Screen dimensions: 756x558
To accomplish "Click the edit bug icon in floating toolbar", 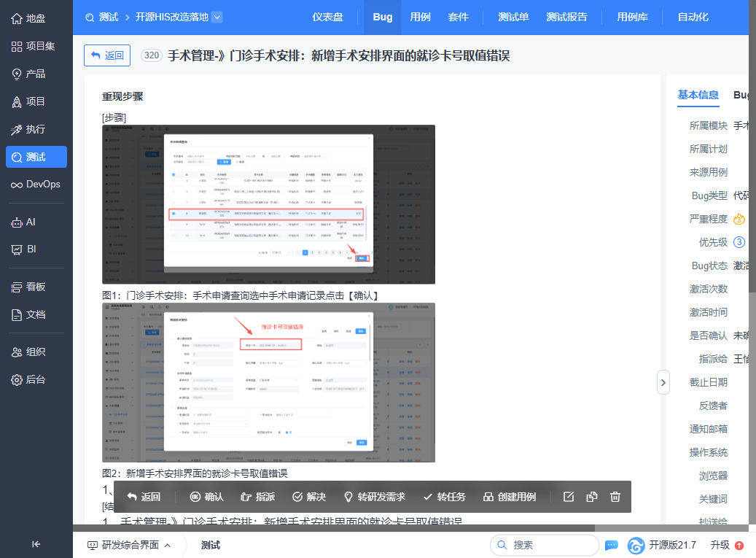I will pos(569,497).
